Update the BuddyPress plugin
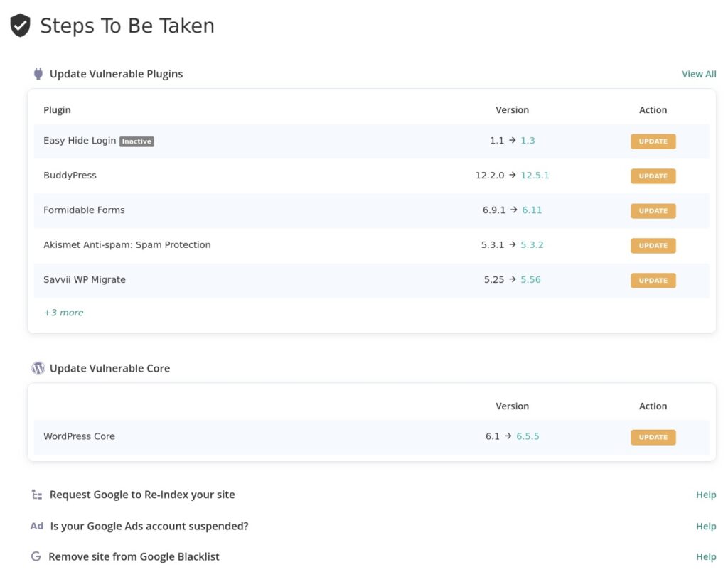The width and height of the screenshot is (728, 572). (x=653, y=176)
